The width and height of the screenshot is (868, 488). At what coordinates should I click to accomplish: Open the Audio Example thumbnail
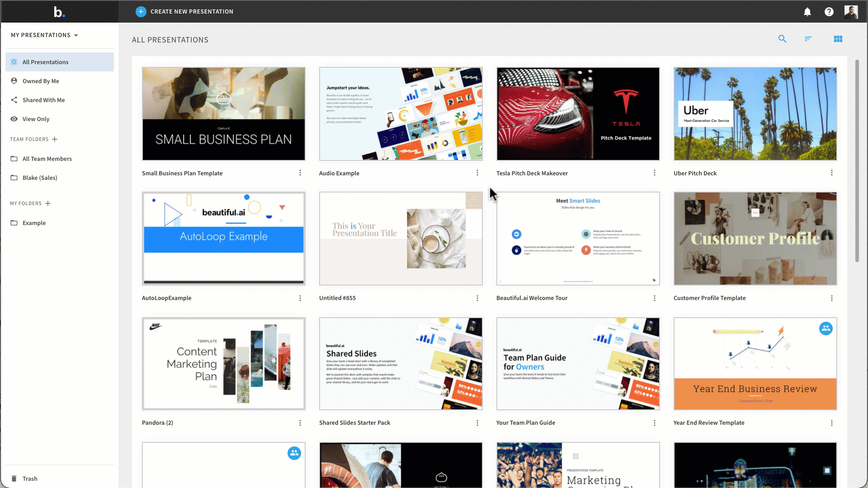401,114
